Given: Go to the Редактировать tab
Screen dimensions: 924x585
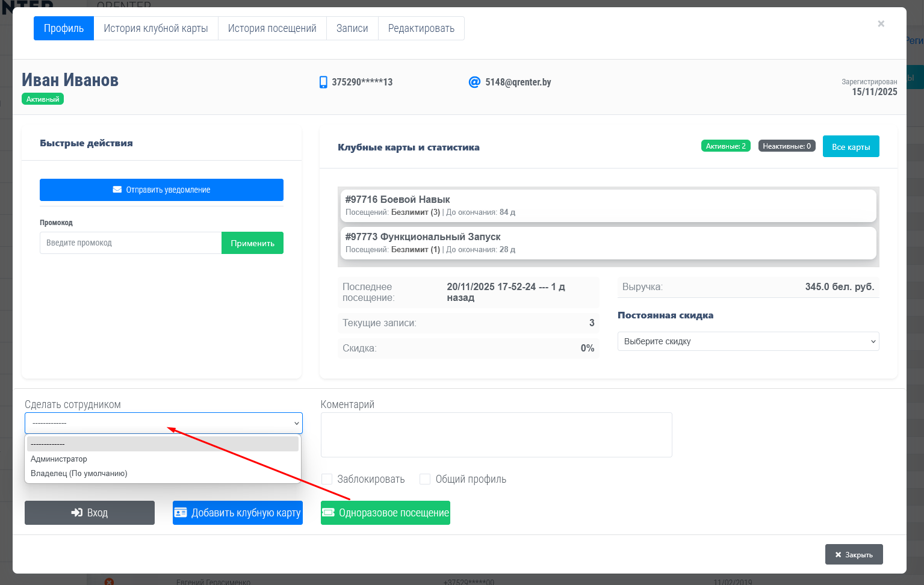Looking at the screenshot, I should [421, 28].
